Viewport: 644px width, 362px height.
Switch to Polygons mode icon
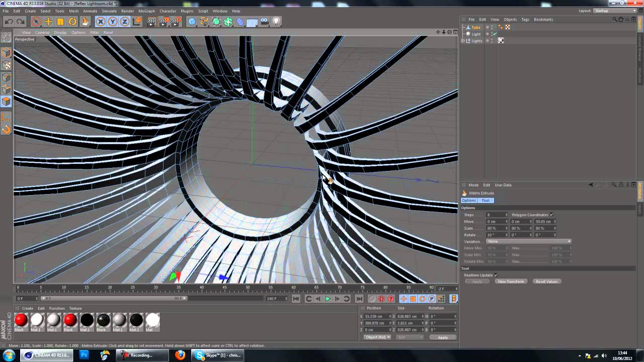point(7,102)
